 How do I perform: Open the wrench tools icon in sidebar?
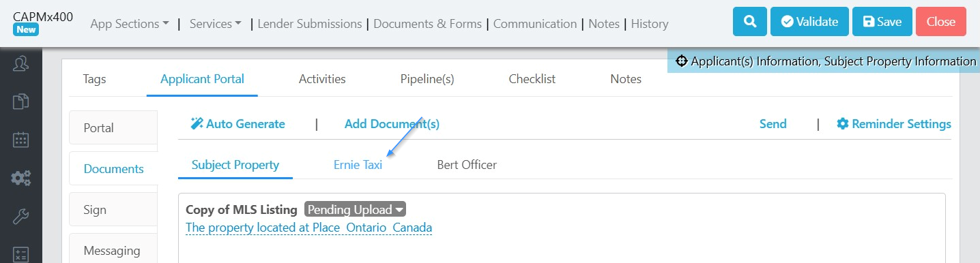tap(20, 217)
